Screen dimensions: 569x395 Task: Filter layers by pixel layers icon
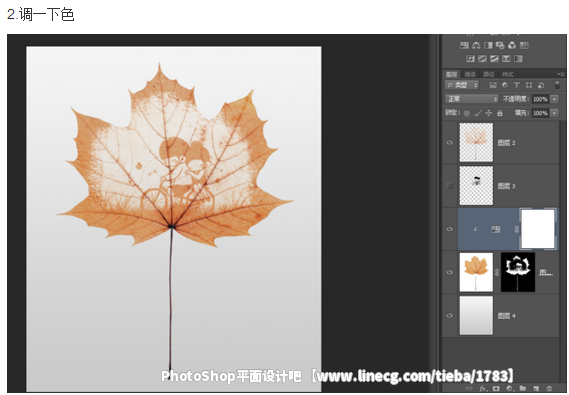[492, 85]
